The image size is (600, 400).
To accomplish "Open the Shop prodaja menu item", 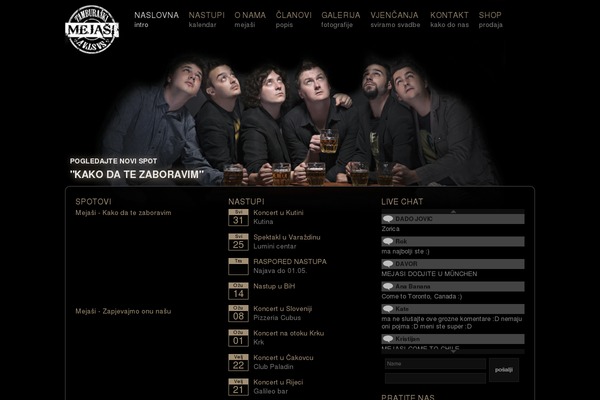I will pyautogui.click(x=491, y=19).
